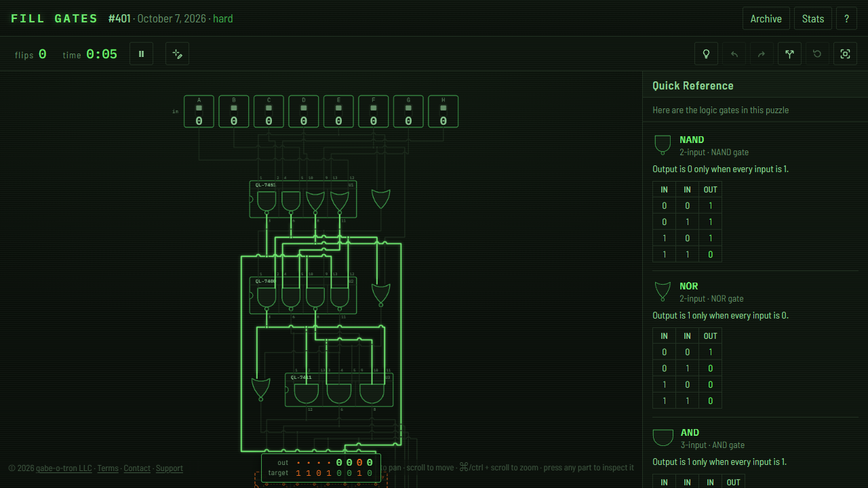Image resolution: width=868 pixels, height=488 pixels.
Task: Inspect the QL-7411 chip
Action: 338,390
